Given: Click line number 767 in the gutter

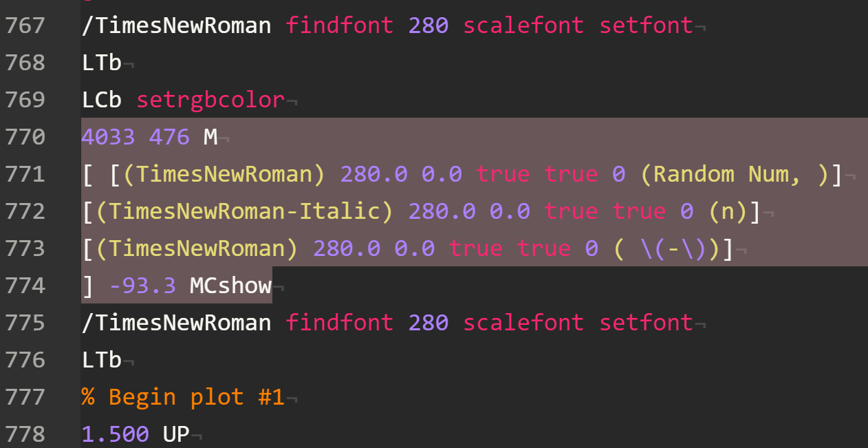Looking at the screenshot, I should 25,26.
